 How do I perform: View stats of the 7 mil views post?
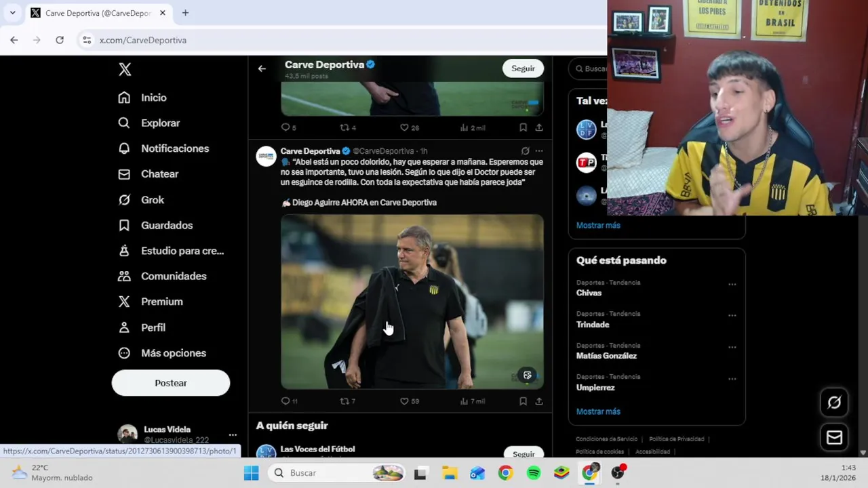473,401
